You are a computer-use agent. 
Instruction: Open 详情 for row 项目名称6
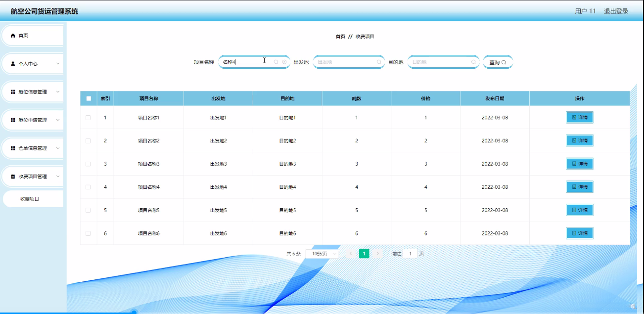point(580,233)
